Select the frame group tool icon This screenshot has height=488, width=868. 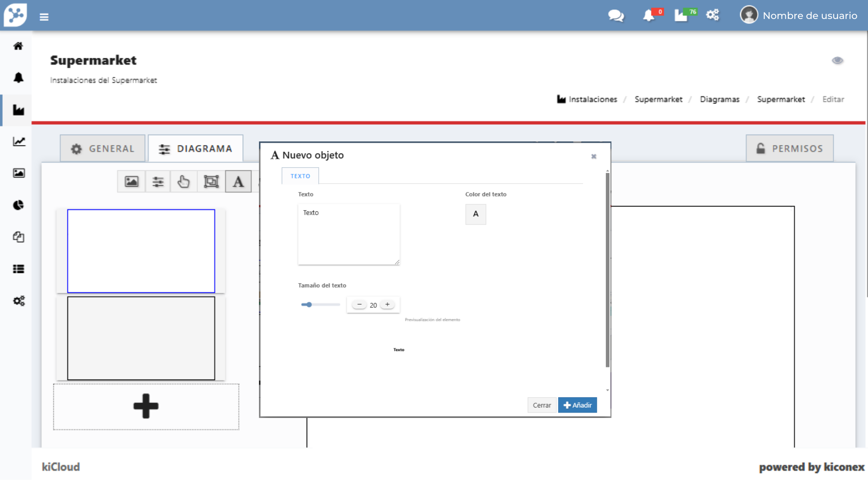[x=211, y=182]
